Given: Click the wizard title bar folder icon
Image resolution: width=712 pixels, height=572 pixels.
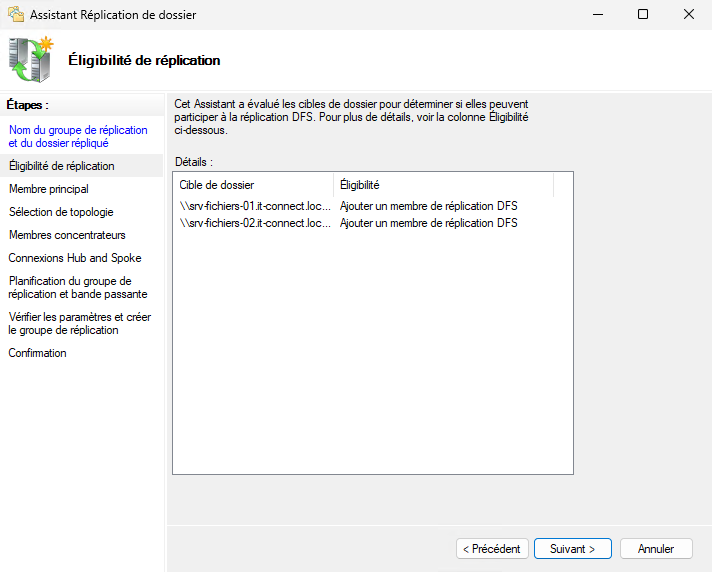Looking at the screenshot, I should pyautogui.click(x=14, y=15).
